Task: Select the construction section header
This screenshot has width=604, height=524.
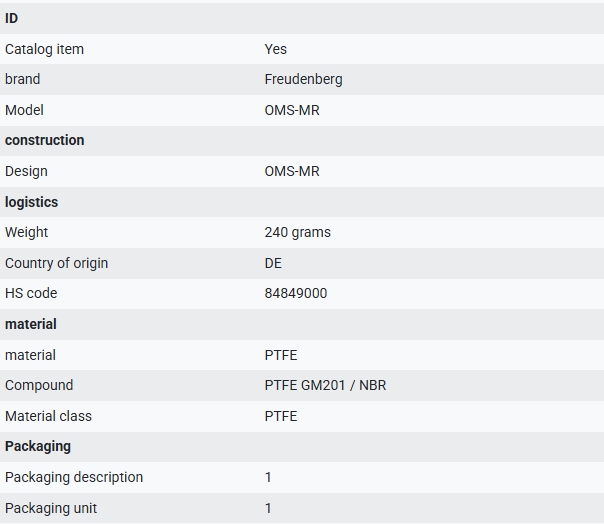Action: [x=44, y=140]
